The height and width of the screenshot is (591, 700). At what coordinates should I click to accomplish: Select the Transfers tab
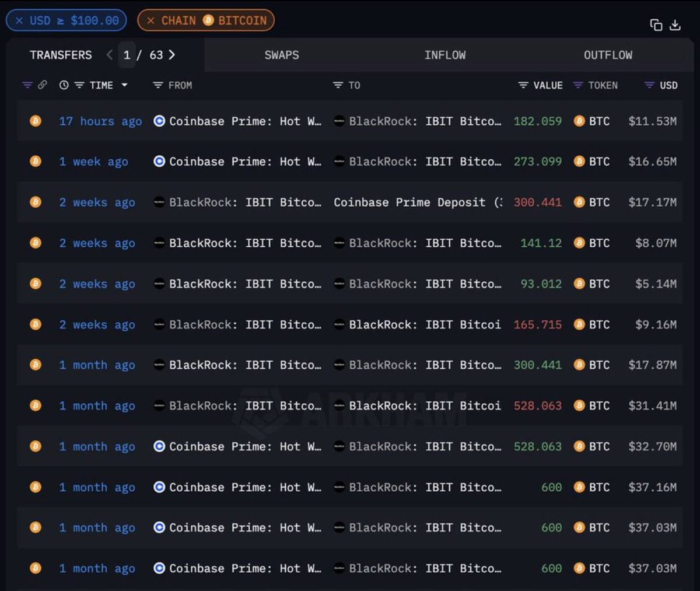61,55
